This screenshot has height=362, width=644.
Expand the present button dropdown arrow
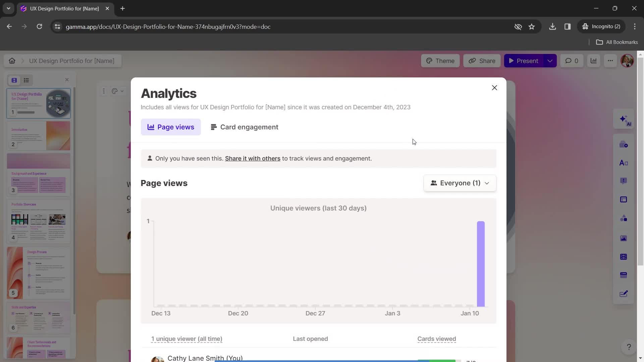tap(550, 61)
